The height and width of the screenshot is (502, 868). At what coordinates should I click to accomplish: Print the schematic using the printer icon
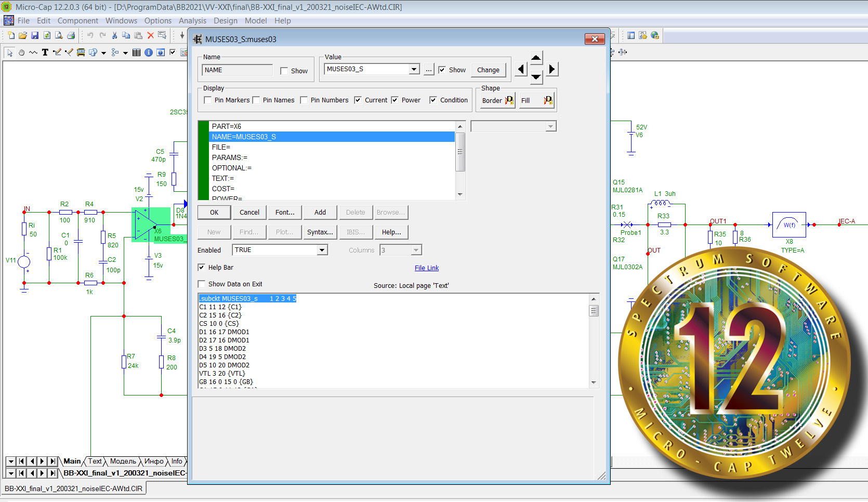(x=71, y=35)
